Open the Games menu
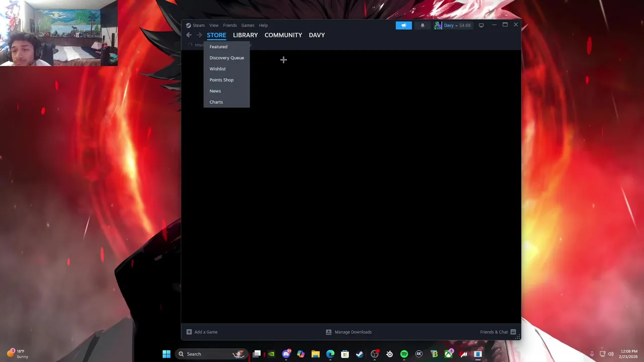 coord(248,25)
